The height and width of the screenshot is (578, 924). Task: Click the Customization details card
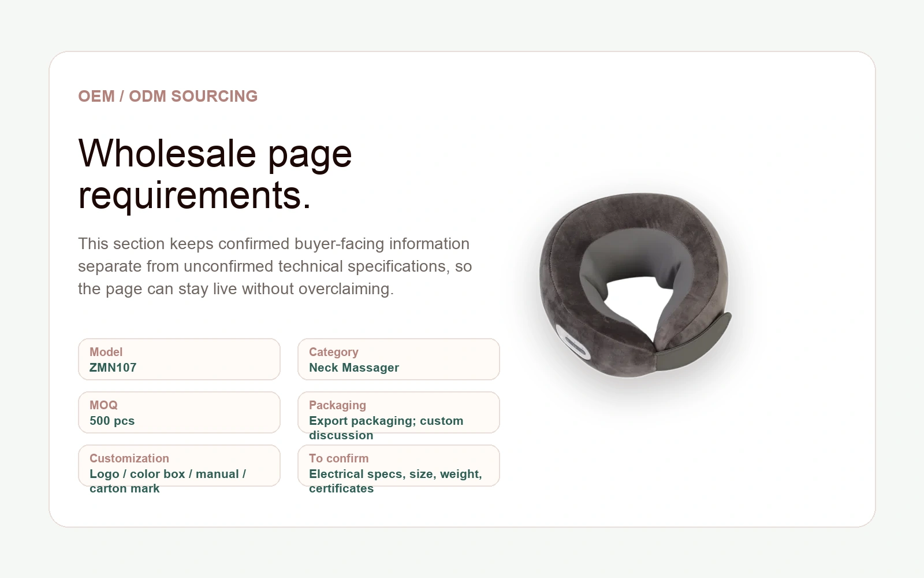point(179,465)
